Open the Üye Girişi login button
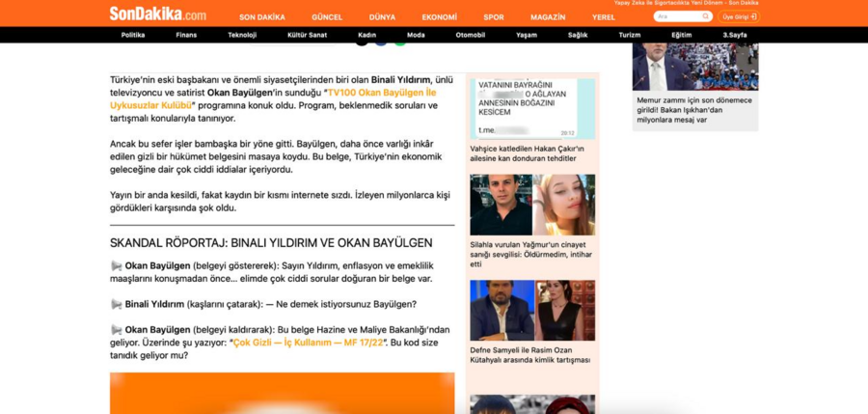The width and height of the screenshot is (868, 414). pos(740,16)
